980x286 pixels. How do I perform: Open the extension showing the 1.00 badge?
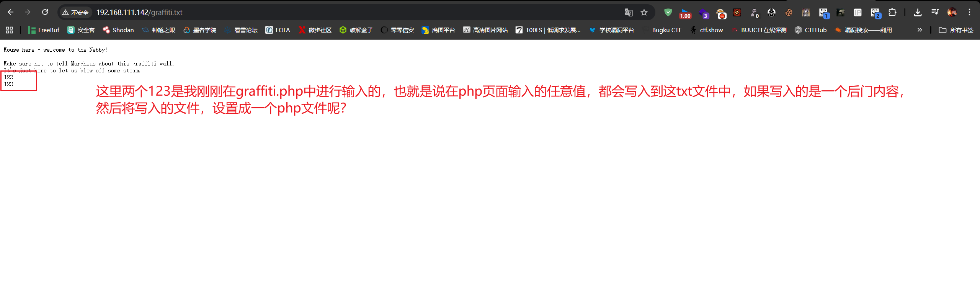685,14
